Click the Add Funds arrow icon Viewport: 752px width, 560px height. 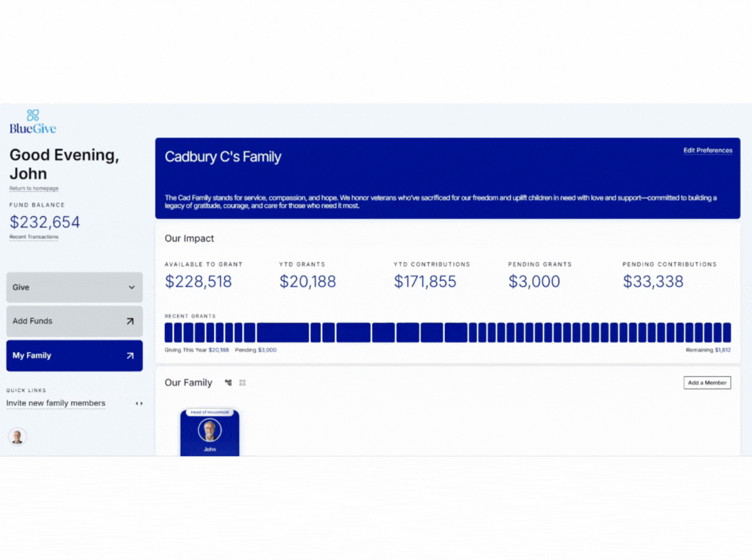130,321
